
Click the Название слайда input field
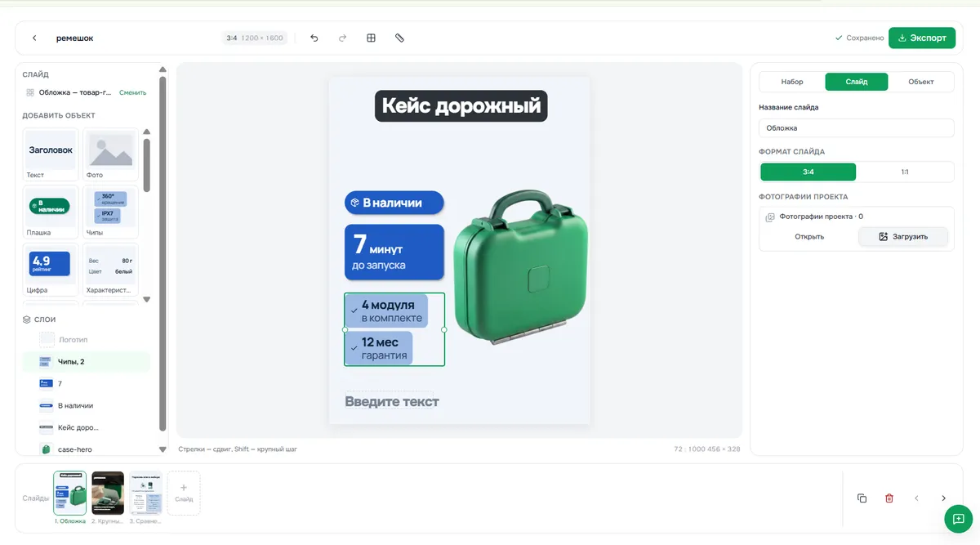pos(856,128)
